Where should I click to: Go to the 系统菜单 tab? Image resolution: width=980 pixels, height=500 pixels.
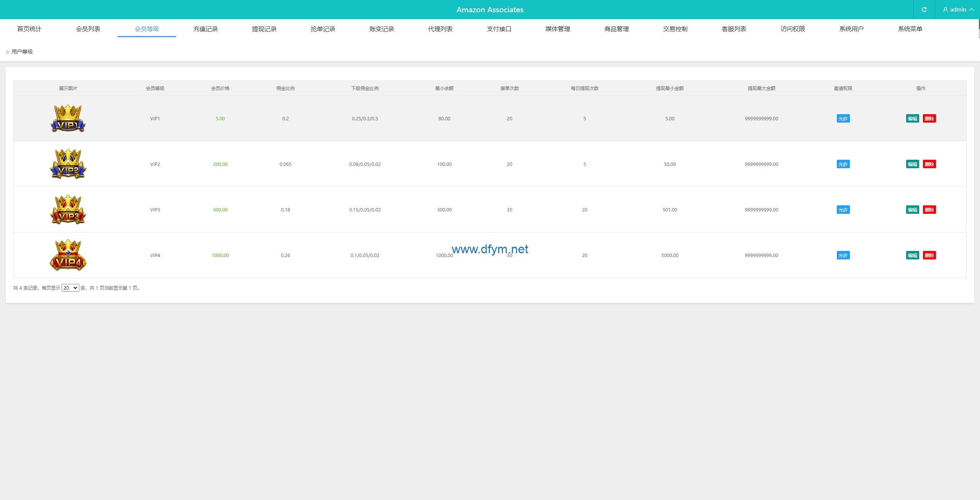point(910,29)
